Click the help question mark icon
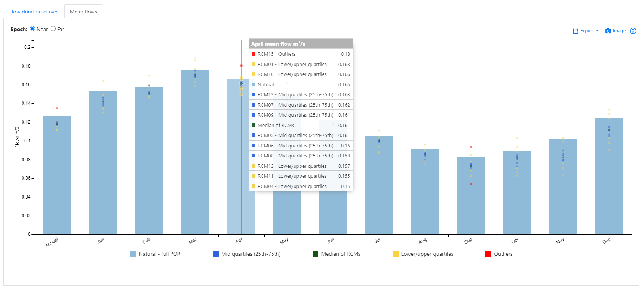 [x=633, y=31]
